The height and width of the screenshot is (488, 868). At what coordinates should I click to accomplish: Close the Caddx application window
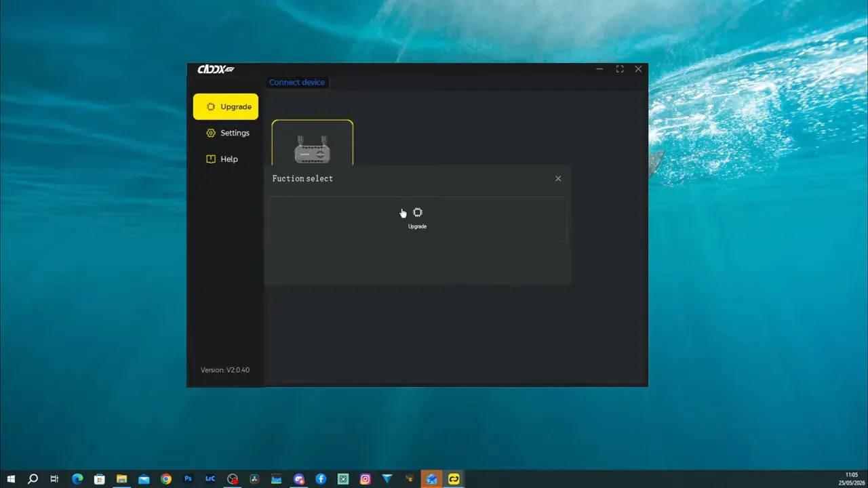[x=638, y=69]
